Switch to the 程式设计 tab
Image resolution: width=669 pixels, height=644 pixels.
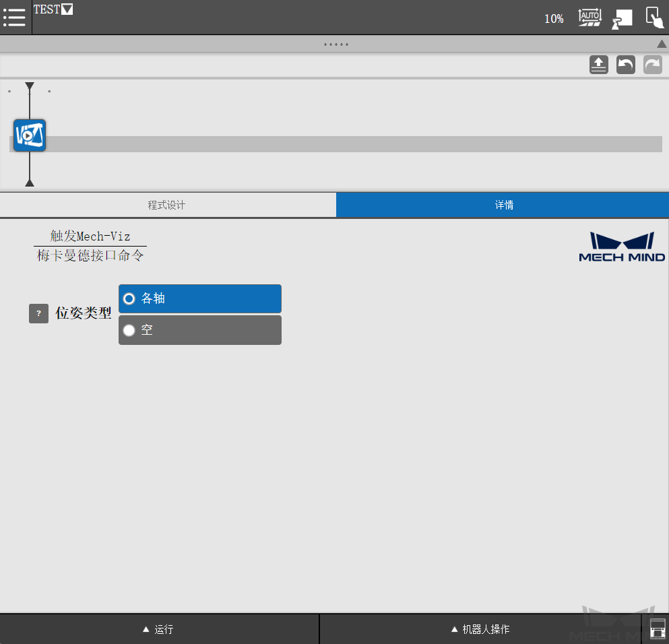(168, 205)
